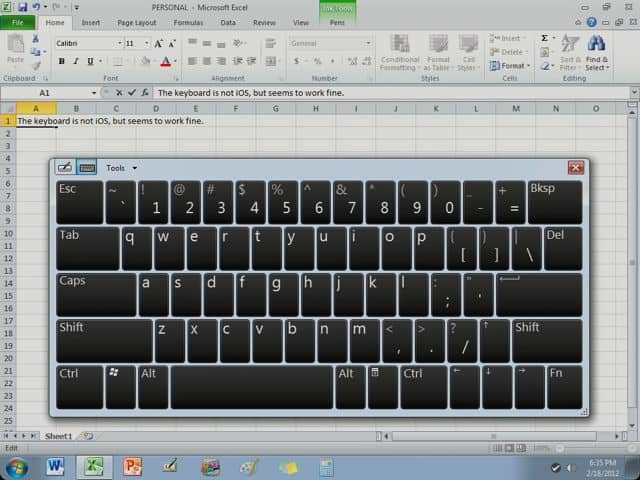Tap the right arrow key
This screenshot has width=640, height=480.
(x=530, y=387)
